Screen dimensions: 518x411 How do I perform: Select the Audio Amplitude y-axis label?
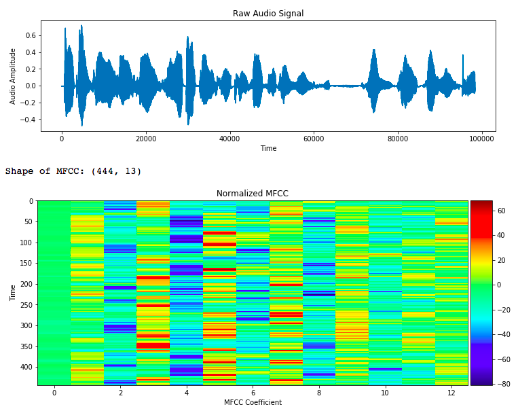12,76
